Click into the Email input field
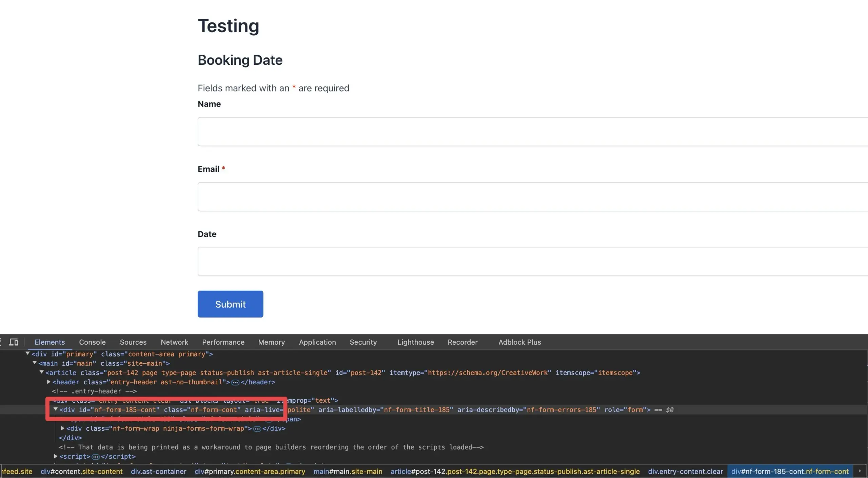868x478 pixels. tap(533, 197)
